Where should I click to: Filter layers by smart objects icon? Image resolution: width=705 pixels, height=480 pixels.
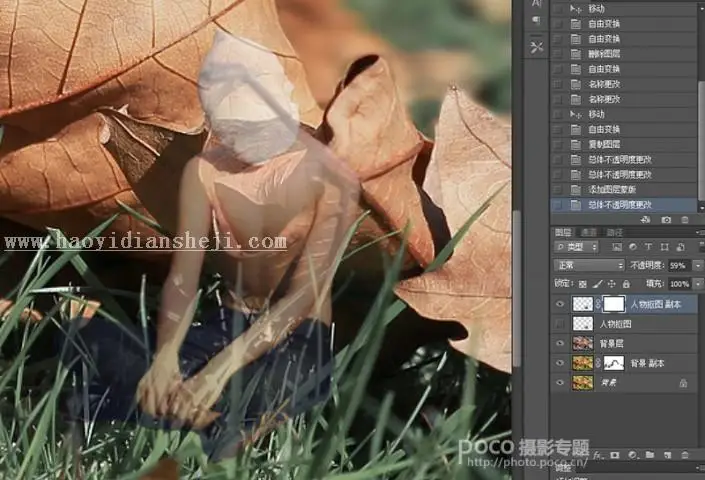[680, 247]
